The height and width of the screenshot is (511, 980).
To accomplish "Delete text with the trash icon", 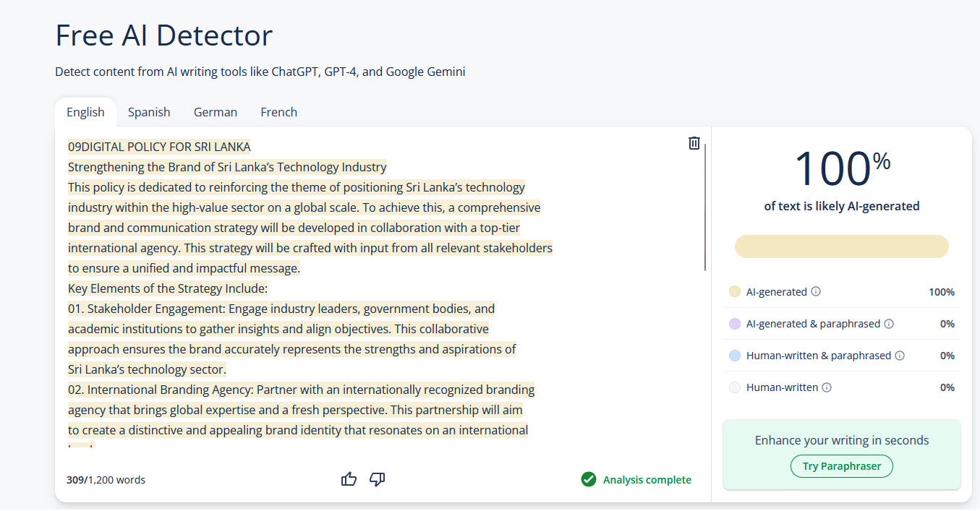I will click(x=694, y=143).
